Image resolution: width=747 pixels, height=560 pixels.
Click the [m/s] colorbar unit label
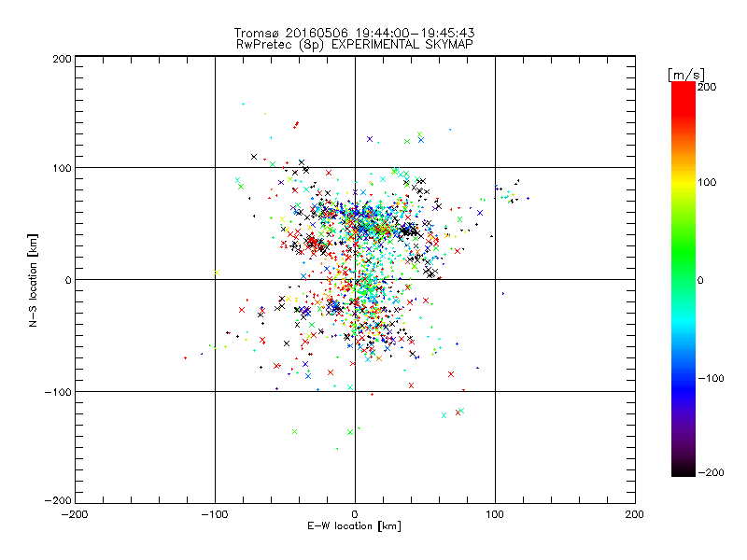click(x=685, y=75)
